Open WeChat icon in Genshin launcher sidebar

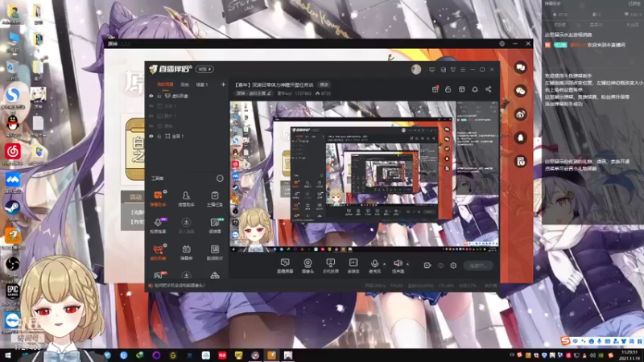pos(520,91)
